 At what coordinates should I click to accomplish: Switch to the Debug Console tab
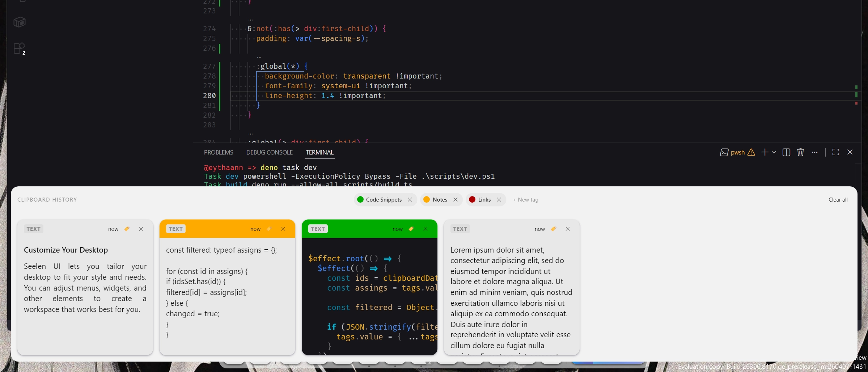point(269,152)
